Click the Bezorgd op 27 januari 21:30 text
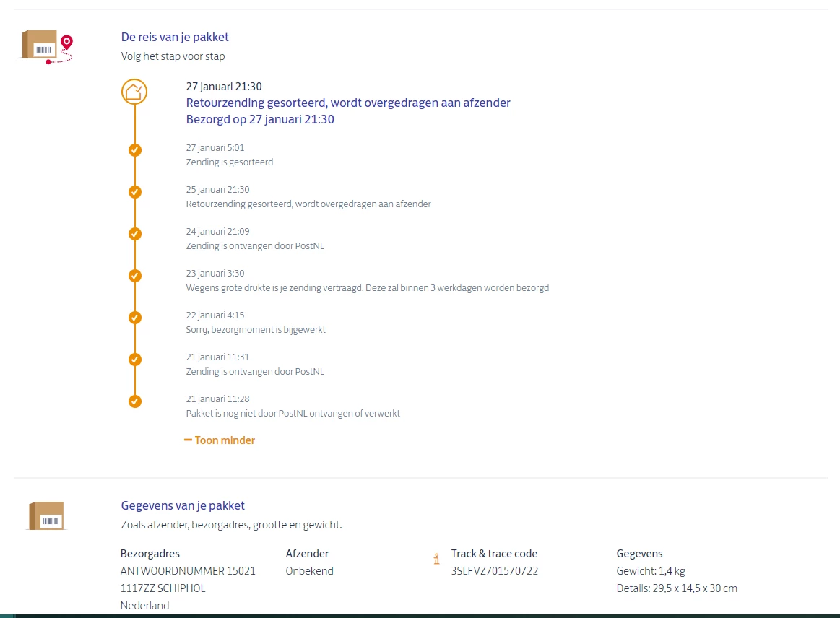The height and width of the screenshot is (618, 840). (x=260, y=119)
